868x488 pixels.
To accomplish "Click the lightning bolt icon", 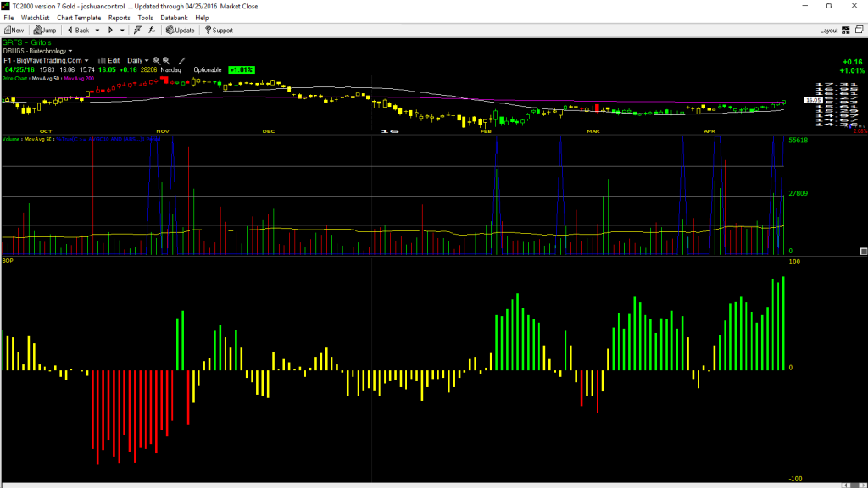I will click(137, 30).
